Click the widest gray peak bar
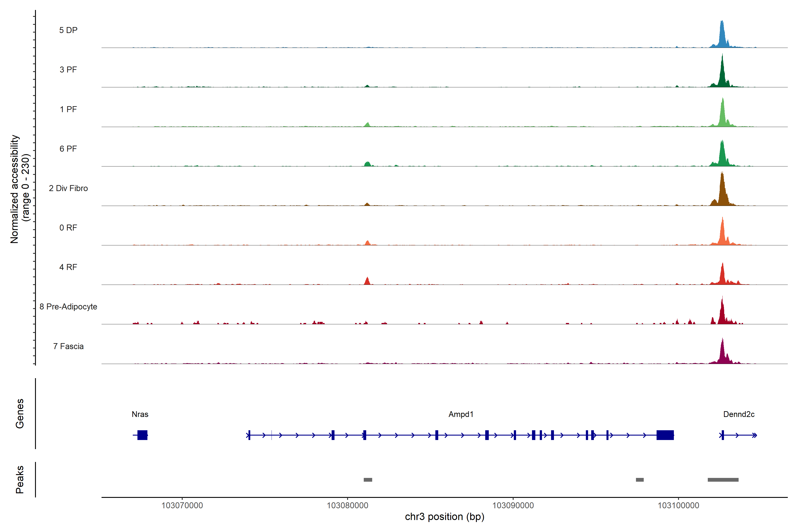This screenshot has width=798, height=532. coord(723,480)
